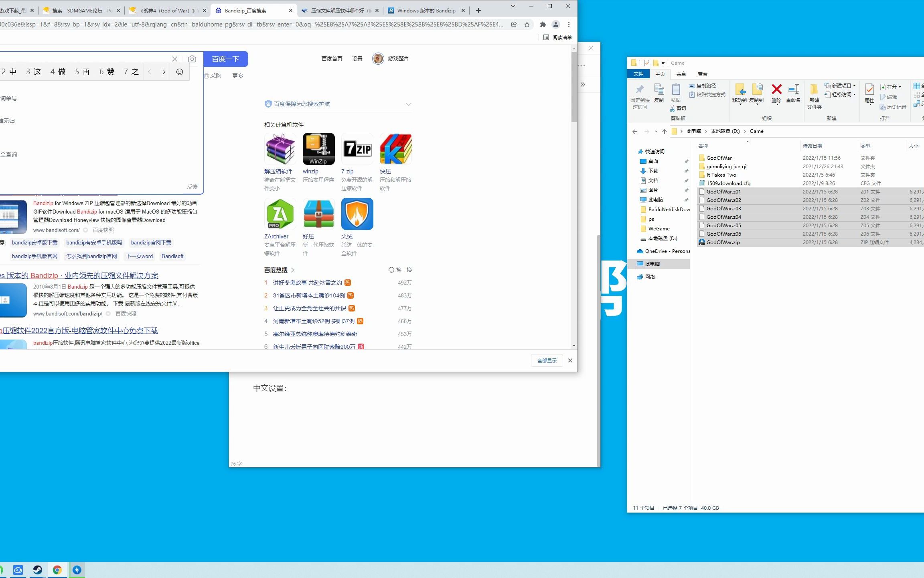Click the Baidu camera image-search icon
The width and height of the screenshot is (924, 578).
tap(192, 59)
